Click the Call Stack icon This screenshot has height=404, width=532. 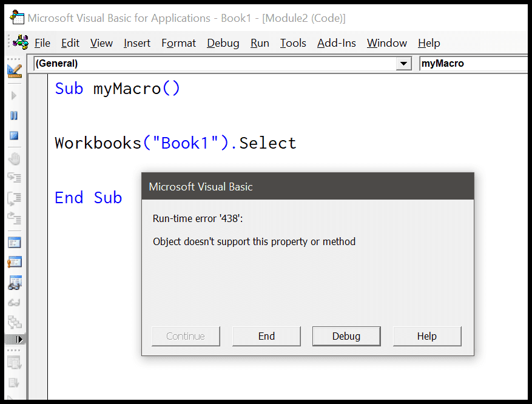click(15, 322)
